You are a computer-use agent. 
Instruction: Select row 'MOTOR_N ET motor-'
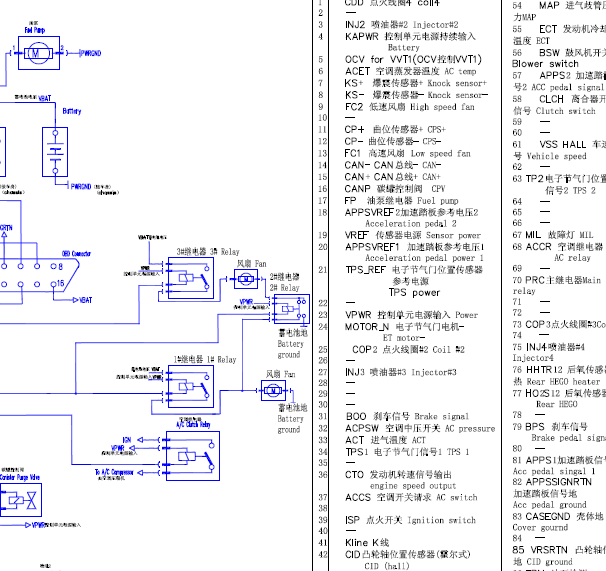coord(405,332)
